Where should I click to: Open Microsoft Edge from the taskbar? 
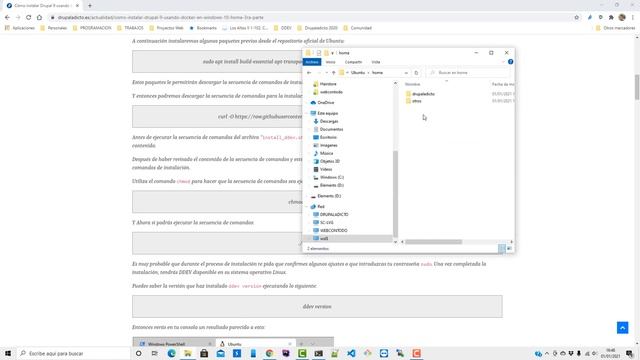point(171,353)
